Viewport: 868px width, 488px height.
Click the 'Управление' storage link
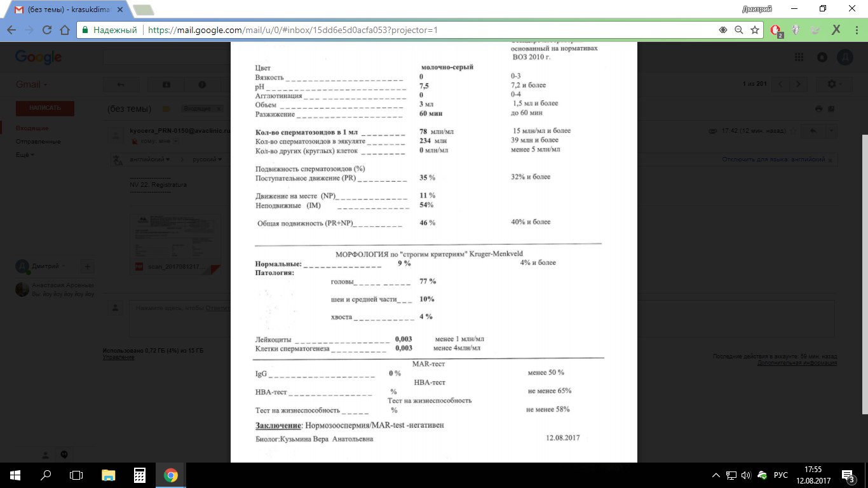tap(118, 357)
